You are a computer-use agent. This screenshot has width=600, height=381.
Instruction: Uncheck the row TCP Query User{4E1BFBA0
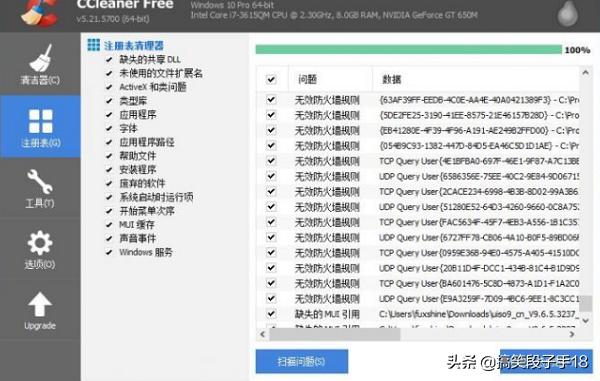271,161
